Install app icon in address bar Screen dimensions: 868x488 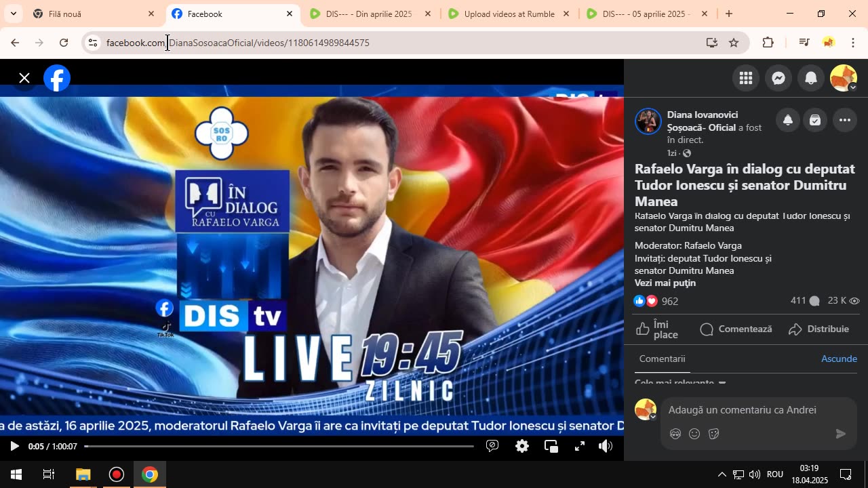pyautogui.click(x=711, y=43)
